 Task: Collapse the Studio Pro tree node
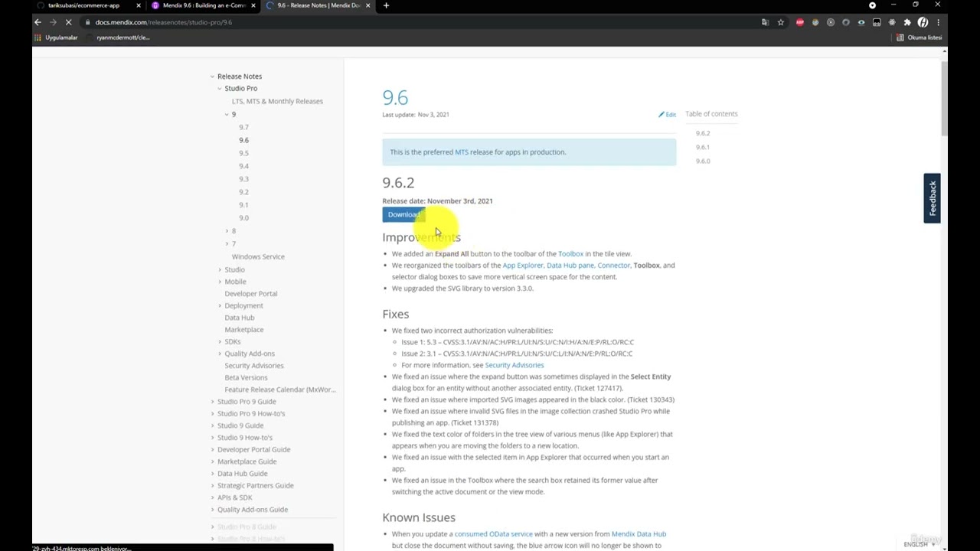(x=220, y=89)
